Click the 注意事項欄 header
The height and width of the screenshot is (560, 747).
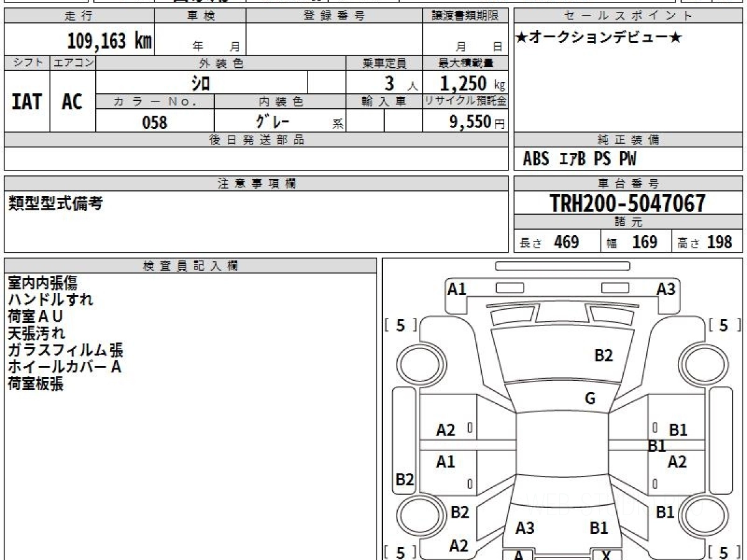point(256,184)
